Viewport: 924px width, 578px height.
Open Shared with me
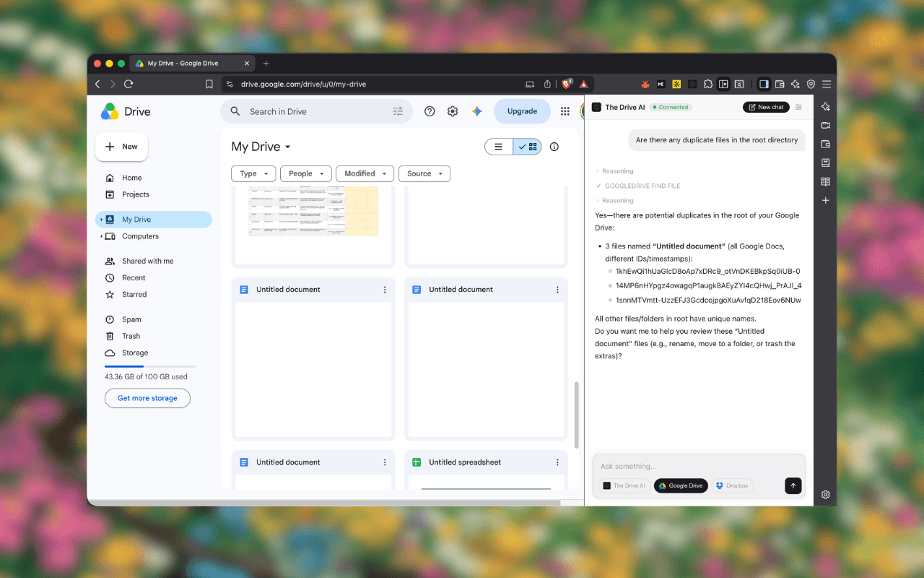click(139, 261)
